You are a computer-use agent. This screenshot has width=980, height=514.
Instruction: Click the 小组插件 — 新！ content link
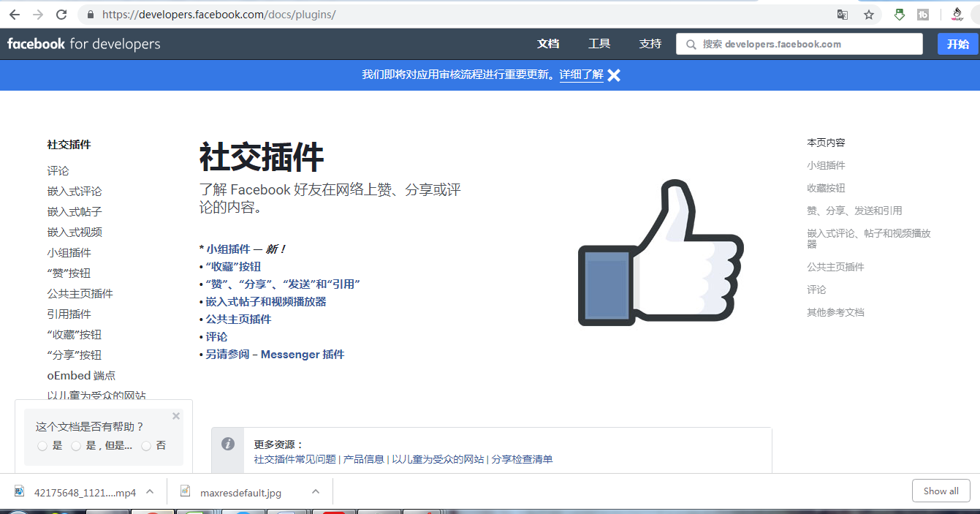pos(246,249)
